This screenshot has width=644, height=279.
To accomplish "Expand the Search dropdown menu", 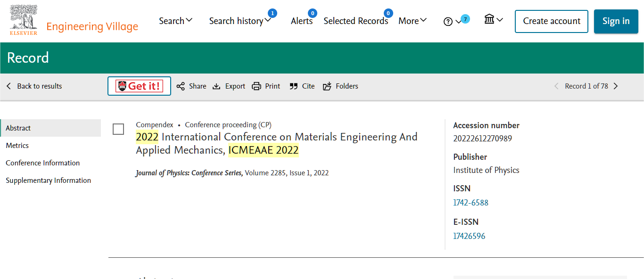I will pyautogui.click(x=189, y=20).
